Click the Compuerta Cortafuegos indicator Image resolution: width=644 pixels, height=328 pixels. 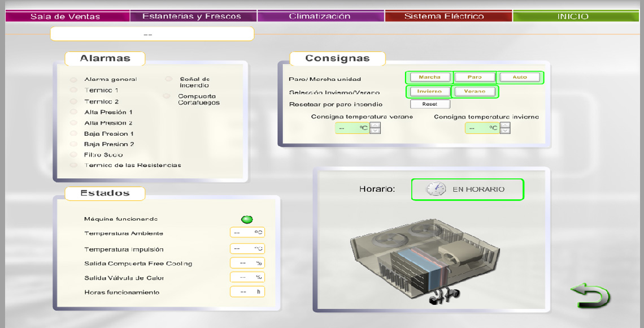[166, 96]
